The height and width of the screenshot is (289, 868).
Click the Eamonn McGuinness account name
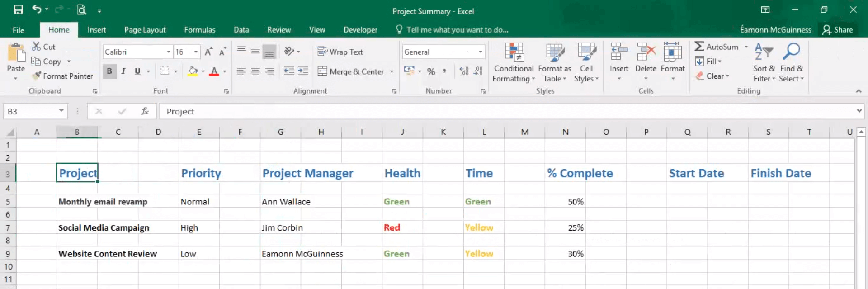coord(776,30)
